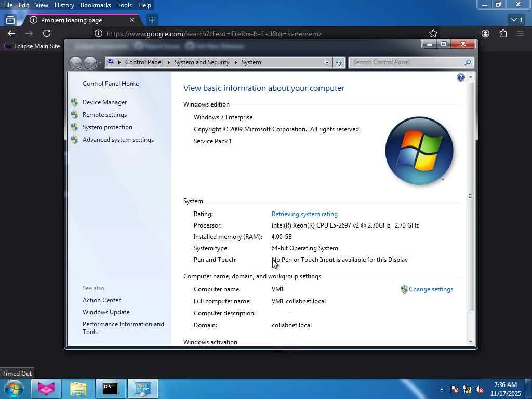Screen dimensions: 532x399
Task: Bookmark this page with star icon
Action: [433, 34]
